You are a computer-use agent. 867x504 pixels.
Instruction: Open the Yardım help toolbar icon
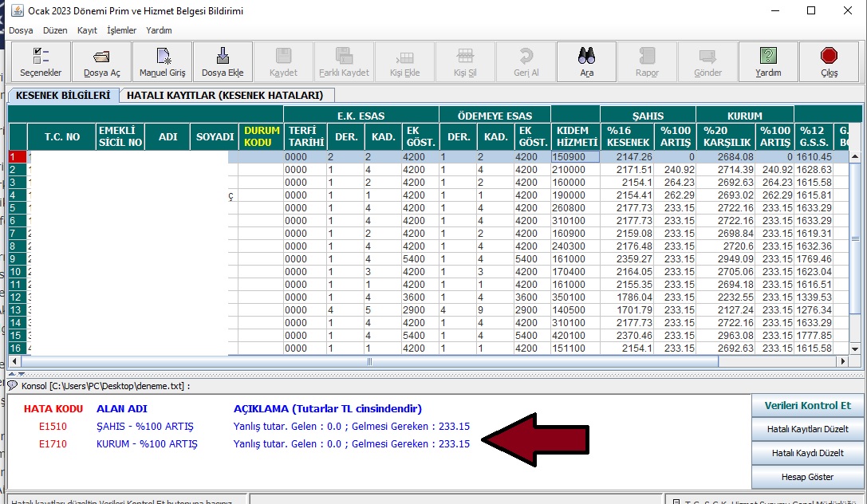(x=768, y=62)
